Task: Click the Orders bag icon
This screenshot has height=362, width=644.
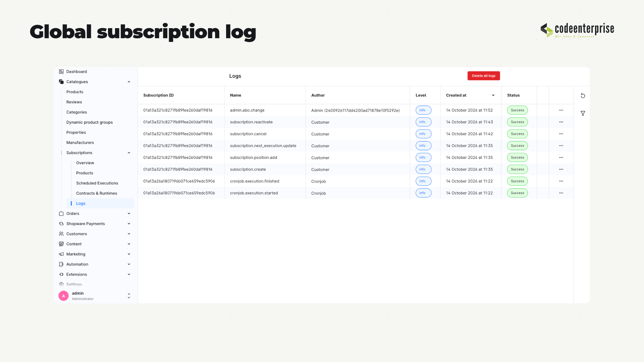Action: 61,214
